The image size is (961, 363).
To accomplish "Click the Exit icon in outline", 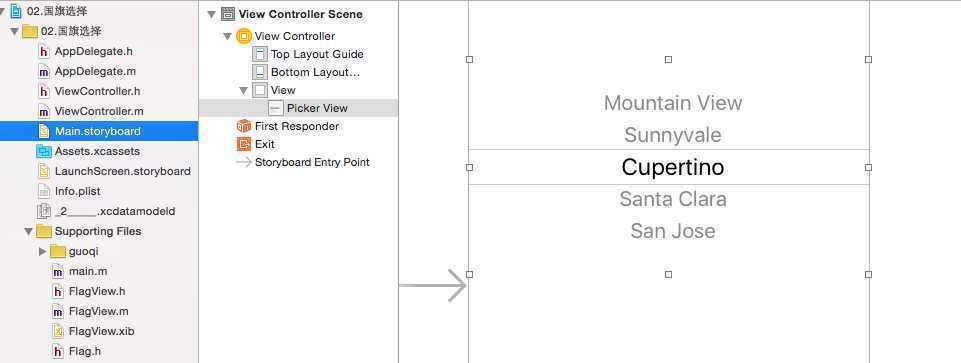I will coord(244,144).
